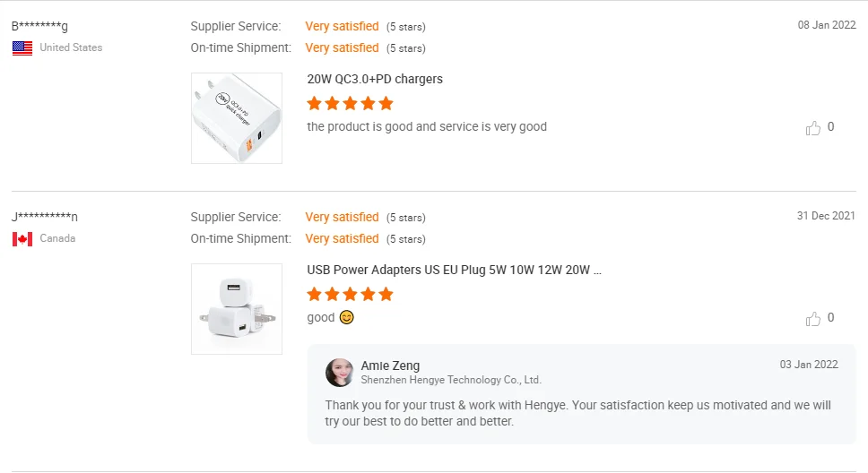This screenshot has height=473, width=868.
Task: Click Amie Zeng's profile avatar
Action: 339,372
